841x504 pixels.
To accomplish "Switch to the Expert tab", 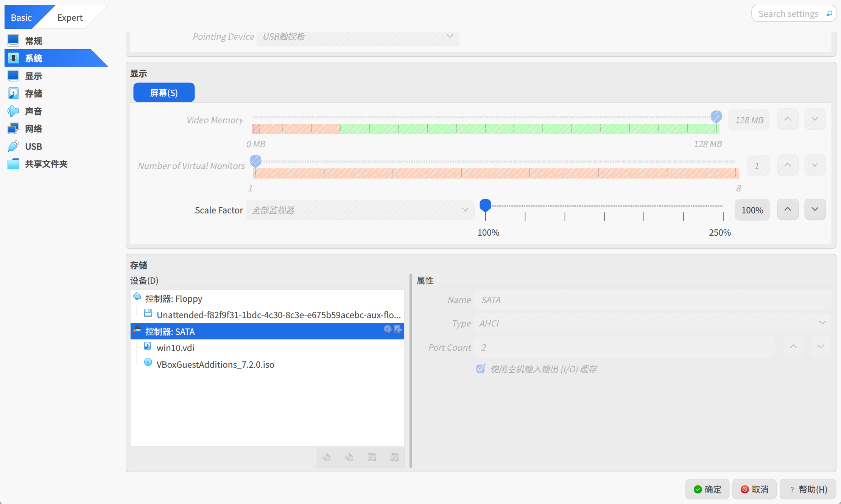I will 70,17.
